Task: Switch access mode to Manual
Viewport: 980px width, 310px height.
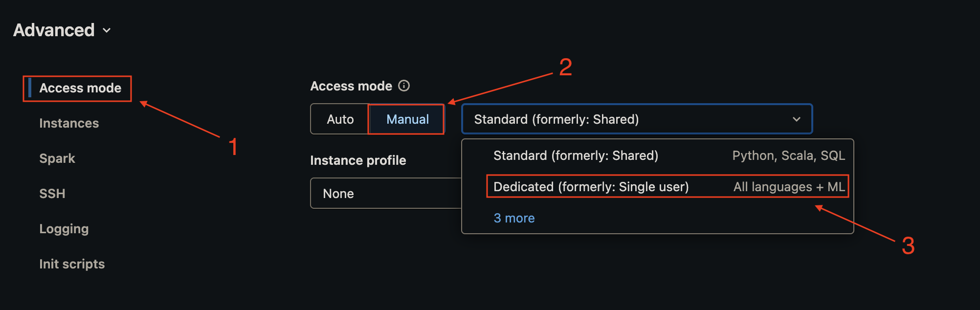Action: (x=407, y=119)
